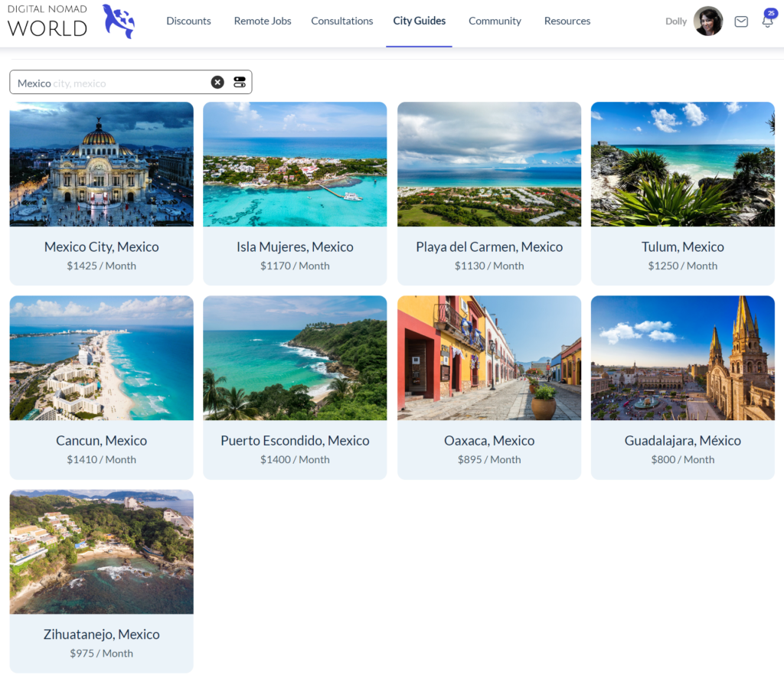
Task: Open the notifications bell icon
Action: (767, 21)
